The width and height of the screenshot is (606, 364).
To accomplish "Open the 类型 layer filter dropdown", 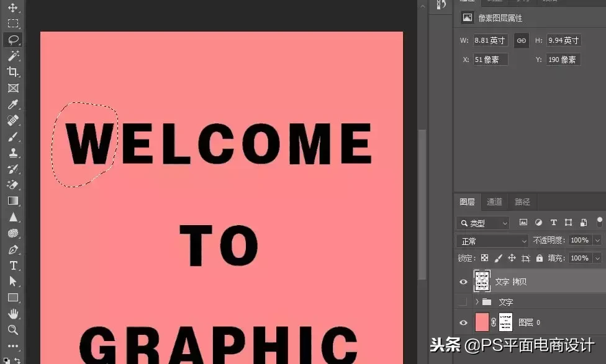I will [483, 223].
